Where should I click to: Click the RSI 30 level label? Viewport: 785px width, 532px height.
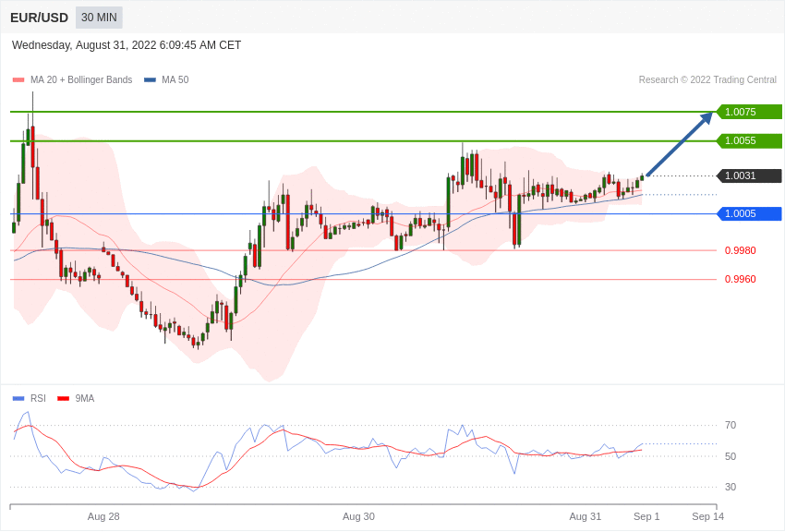pos(731,487)
